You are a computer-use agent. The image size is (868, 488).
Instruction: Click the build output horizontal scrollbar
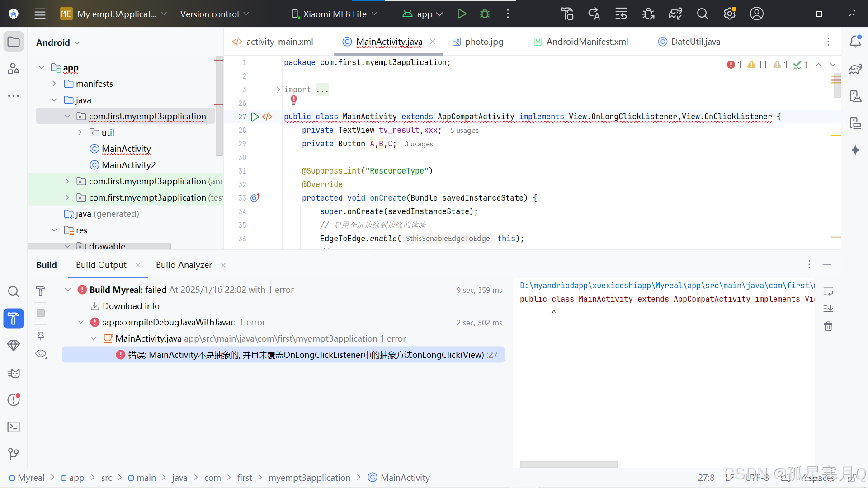(568, 464)
